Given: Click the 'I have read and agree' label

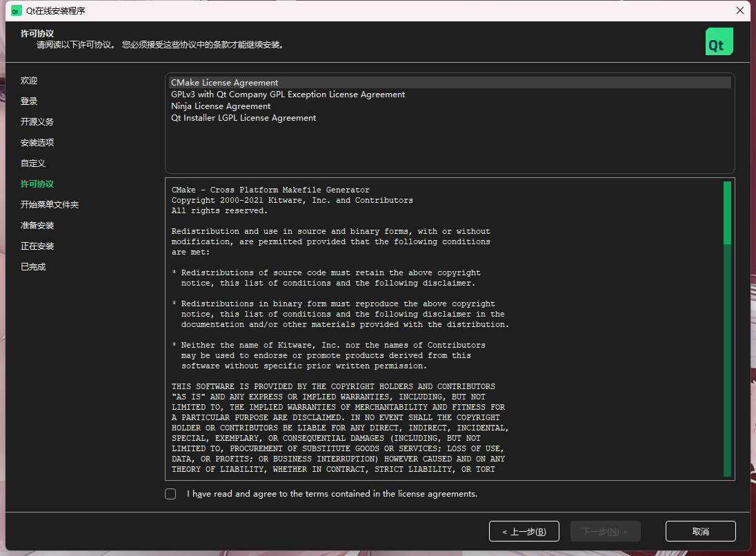Looking at the screenshot, I should pos(332,494).
